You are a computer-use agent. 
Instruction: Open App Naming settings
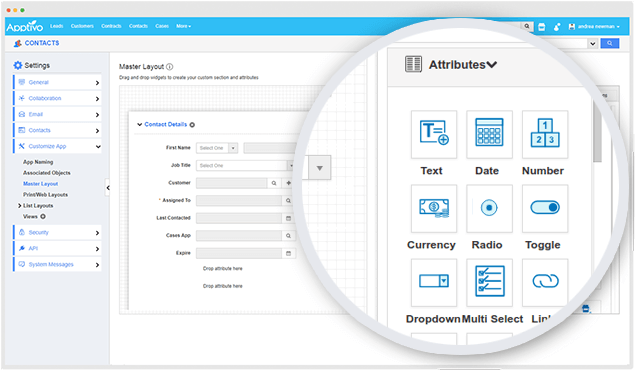38,162
